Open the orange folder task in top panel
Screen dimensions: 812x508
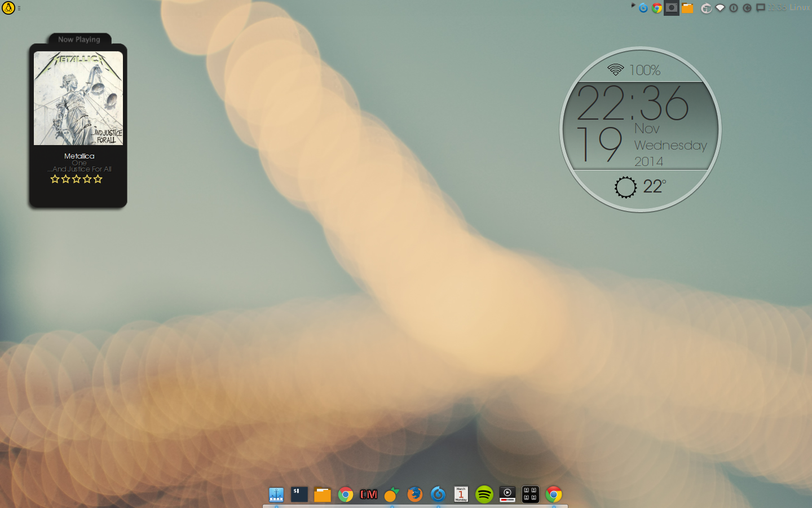[x=687, y=8]
